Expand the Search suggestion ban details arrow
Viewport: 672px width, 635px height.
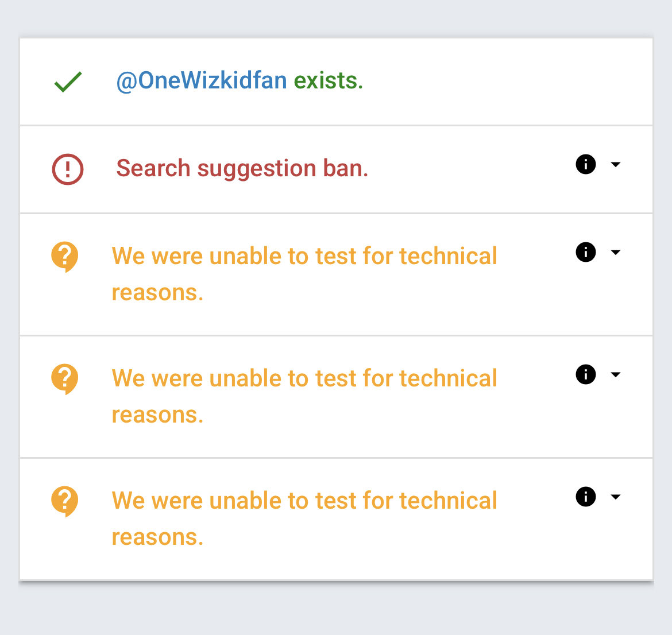click(616, 165)
